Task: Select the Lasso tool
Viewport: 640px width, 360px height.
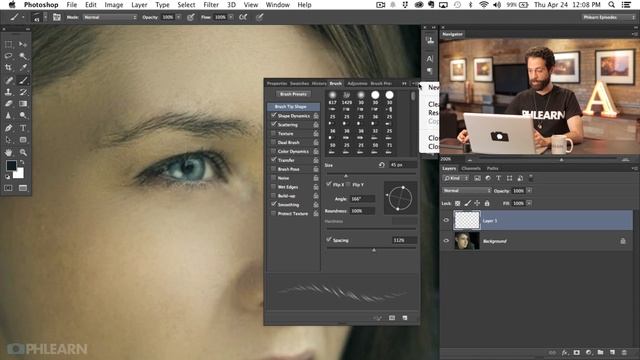Action: (x=8, y=56)
